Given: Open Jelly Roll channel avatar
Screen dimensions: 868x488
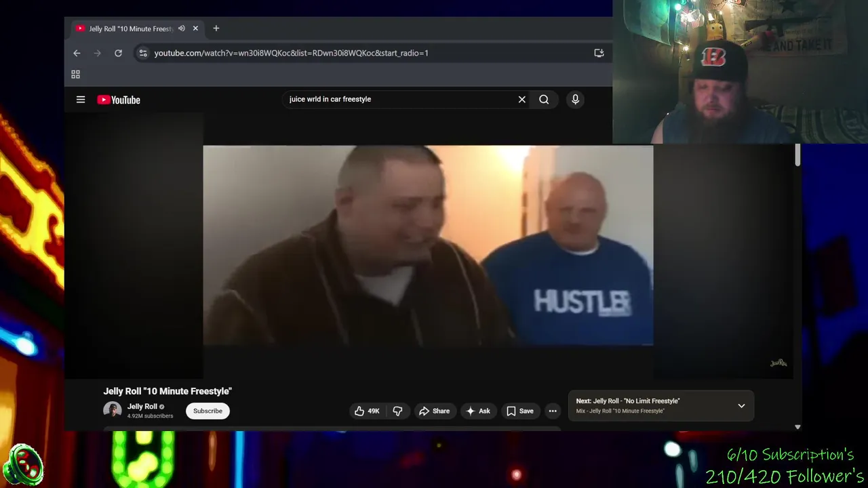Looking at the screenshot, I should click(113, 410).
